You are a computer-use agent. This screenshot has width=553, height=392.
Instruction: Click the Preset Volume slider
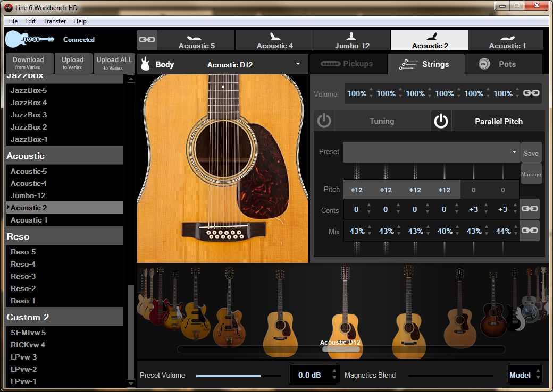pyautogui.click(x=238, y=376)
